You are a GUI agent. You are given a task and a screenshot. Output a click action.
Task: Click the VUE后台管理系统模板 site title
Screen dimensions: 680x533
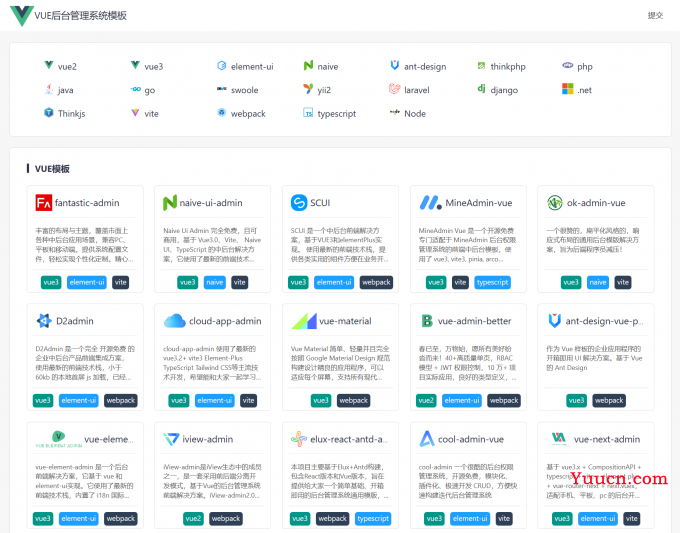(81, 16)
